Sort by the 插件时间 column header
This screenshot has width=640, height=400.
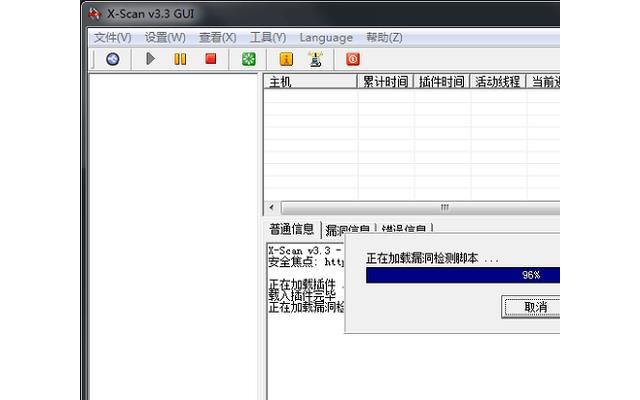tap(442, 82)
